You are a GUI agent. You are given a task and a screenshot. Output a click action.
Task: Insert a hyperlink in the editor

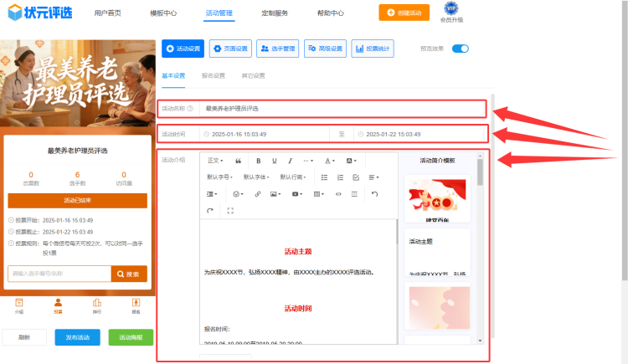tap(258, 194)
